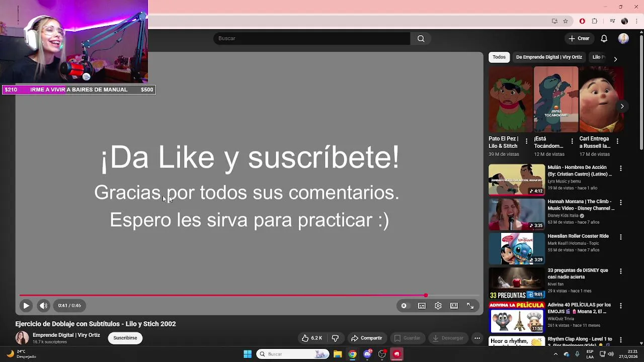This screenshot has width=644, height=362.
Task: Open the 33 preguntas thumbnail
Action: [517, 283]
